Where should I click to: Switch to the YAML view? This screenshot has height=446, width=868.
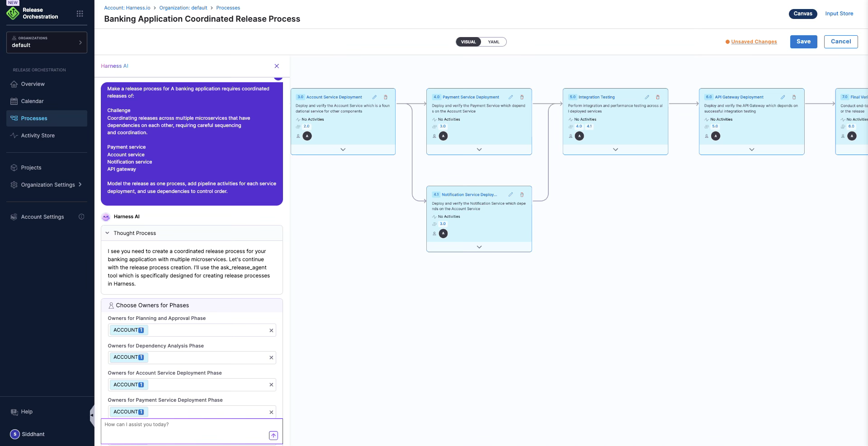pyautogui.click(x=494, y=42)
